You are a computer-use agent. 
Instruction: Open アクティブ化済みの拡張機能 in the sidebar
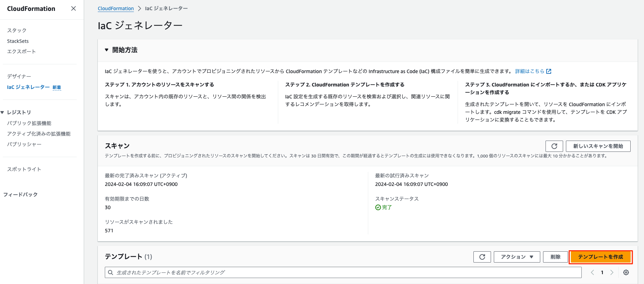[39, 134]
